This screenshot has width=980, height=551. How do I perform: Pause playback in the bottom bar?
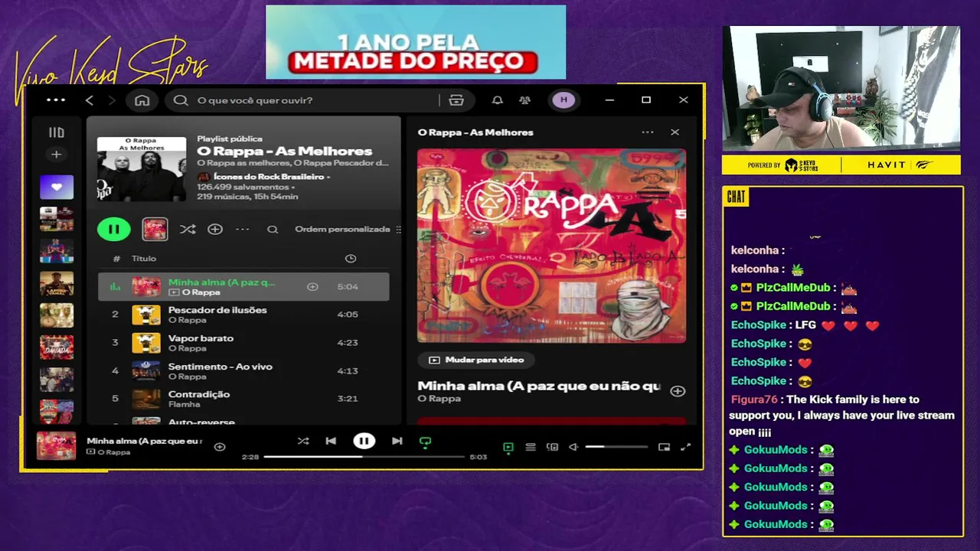[364, 441]
